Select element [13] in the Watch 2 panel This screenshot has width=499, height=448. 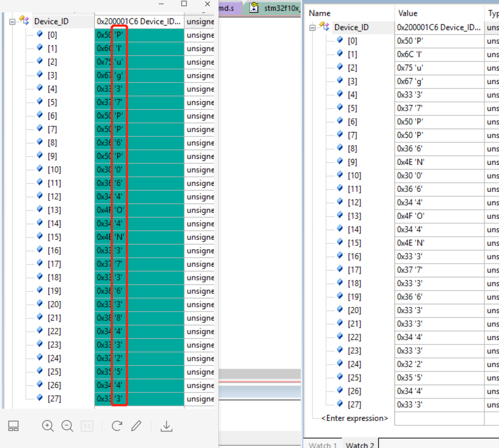[354, 216]
